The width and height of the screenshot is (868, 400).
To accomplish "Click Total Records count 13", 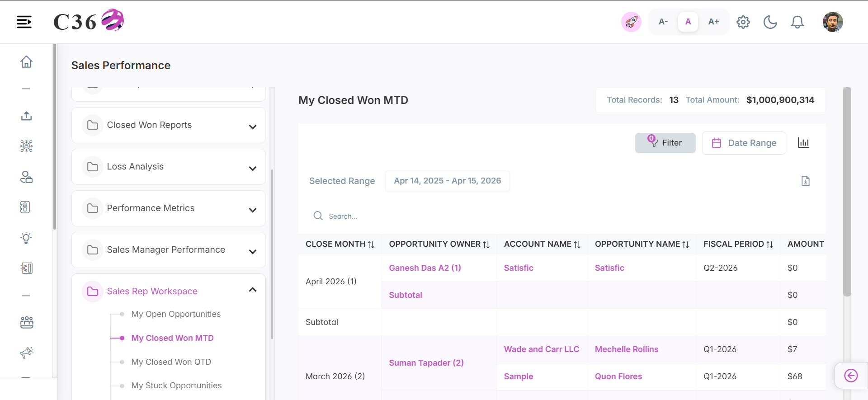I will coord(674,100).
